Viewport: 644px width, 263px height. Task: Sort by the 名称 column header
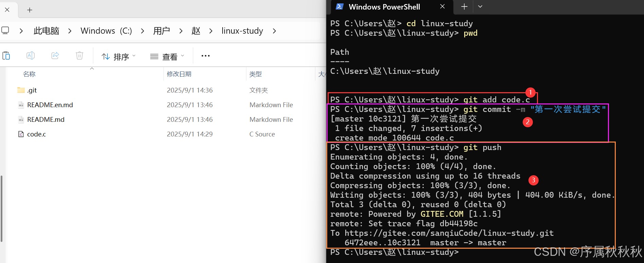click(29, 74)
